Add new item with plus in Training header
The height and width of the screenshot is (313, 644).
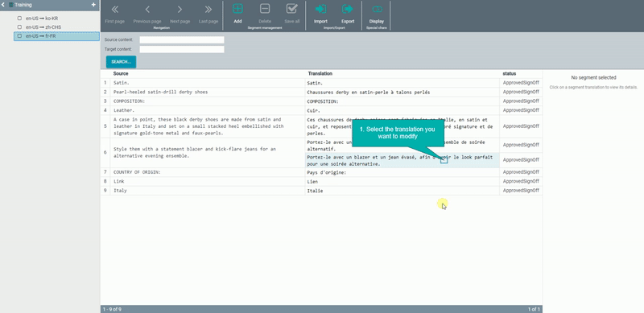click(93, 5)
